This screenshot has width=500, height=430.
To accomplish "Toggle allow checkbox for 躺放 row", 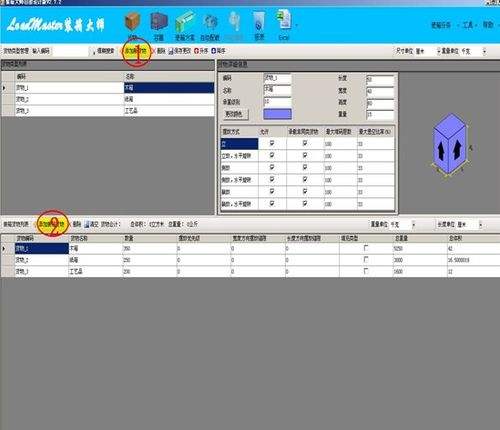I will coord(272,191).
